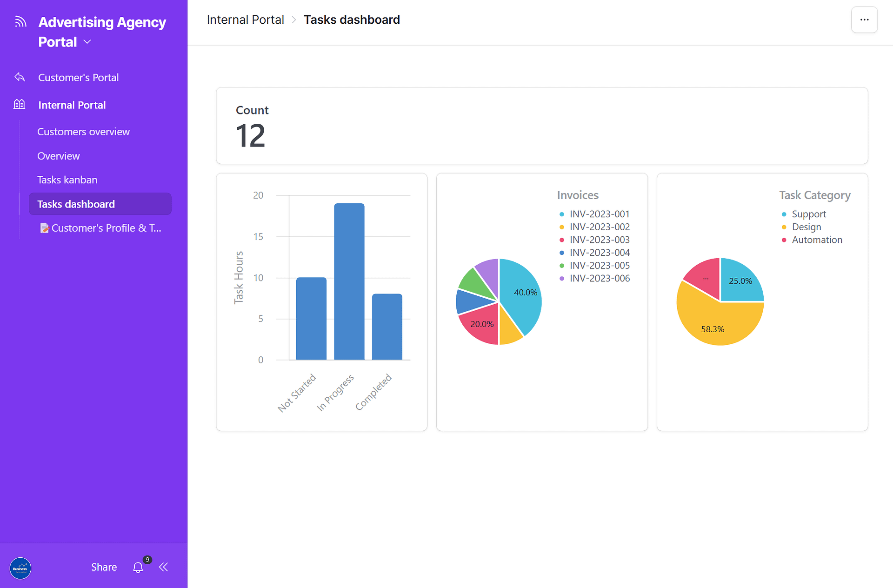The height and width of the screenshot is (588, 893).
Task: Click the buildings icon beside Internal Portal
Action: point(19,104)
